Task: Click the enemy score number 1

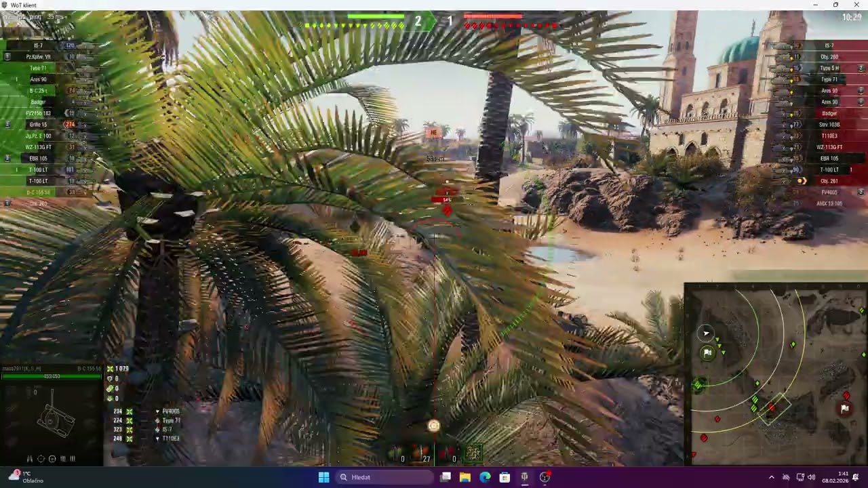Action: (x=450, y=21)
